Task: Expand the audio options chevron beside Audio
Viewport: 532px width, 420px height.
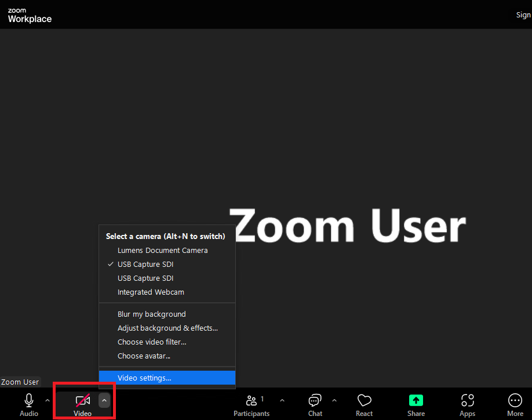Action: pos(48,400)
